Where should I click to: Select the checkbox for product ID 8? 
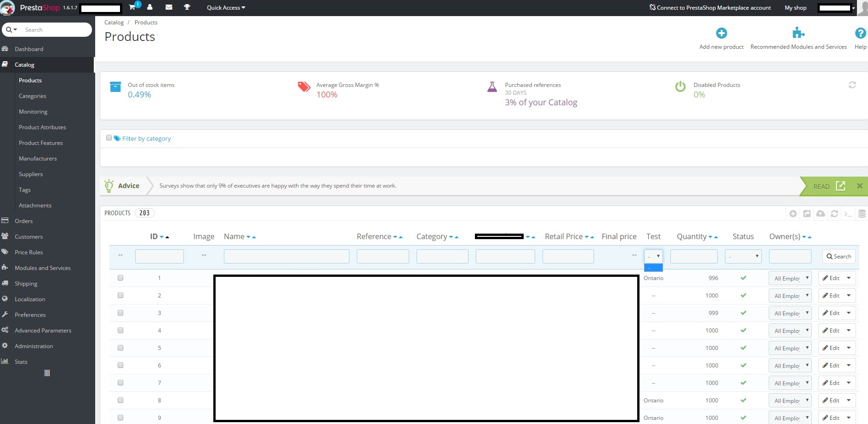[120, 400]
